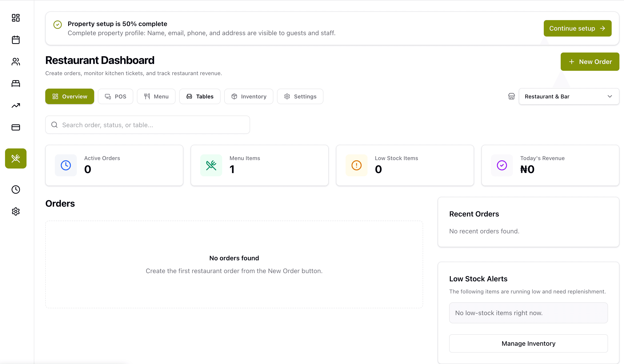Click the 'Recent Orders' heading
This screenshot has height=364, width=624.
tap(474, 214)
